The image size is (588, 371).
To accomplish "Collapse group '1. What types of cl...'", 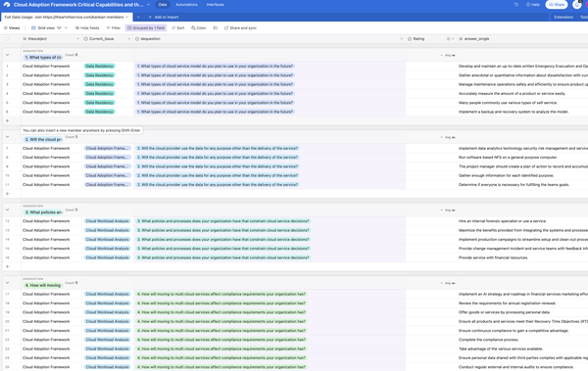I will pyautogui.click(x=7, y=55).
